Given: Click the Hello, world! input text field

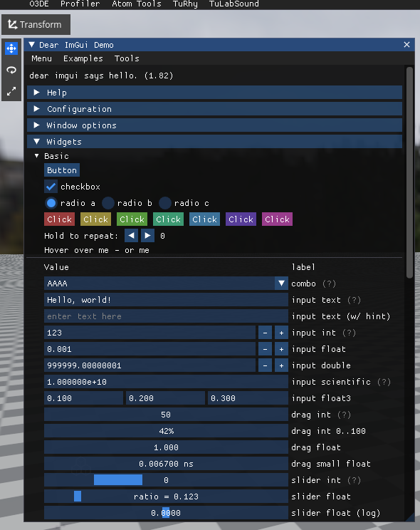Looking at the screenshot, I should (x=166, y=300).
